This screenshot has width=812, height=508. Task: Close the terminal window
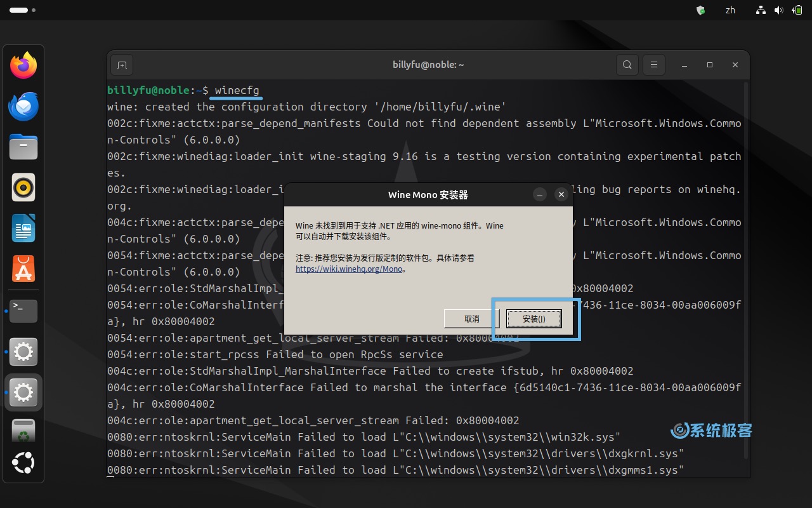click(x=735, y=65)
